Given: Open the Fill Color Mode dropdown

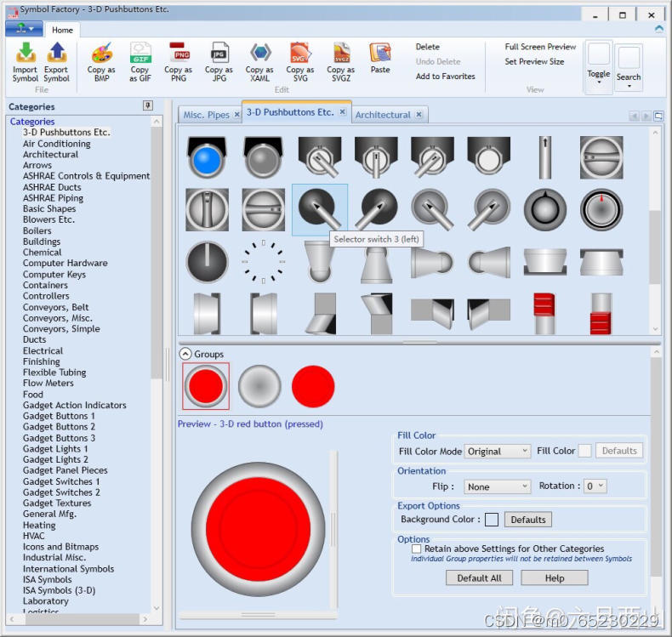Looking at the screenshot, I should coord(497,451).
